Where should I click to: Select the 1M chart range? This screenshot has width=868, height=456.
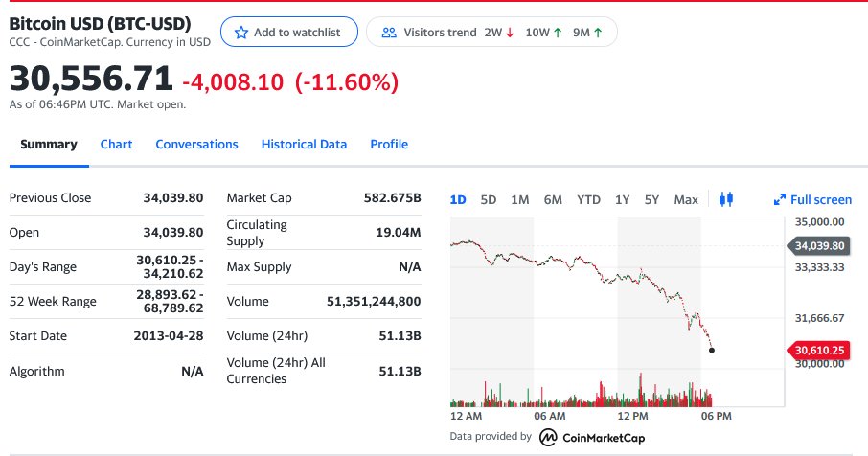click(x=520, y=200)
